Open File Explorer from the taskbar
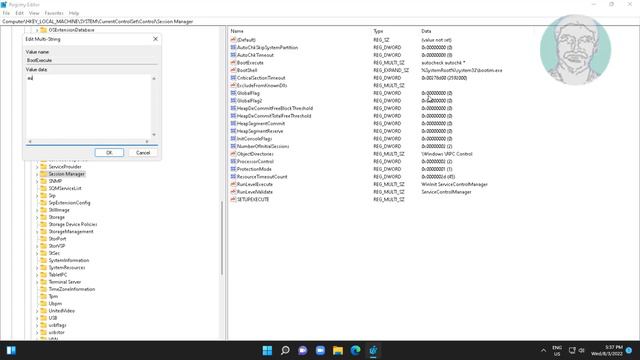 (x=338, y=350)
